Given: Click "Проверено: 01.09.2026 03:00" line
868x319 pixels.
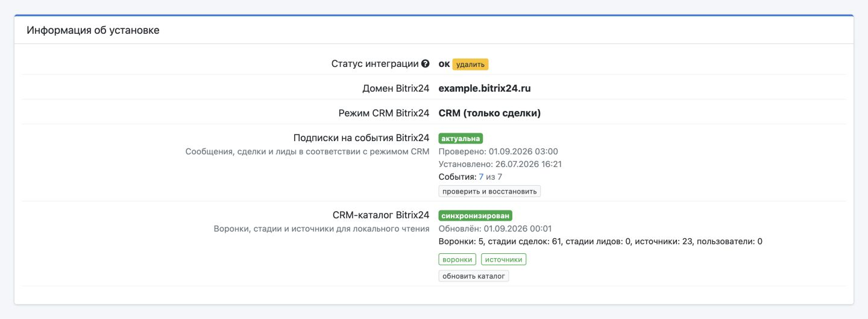Looking at the screenshot, I should (498, 151).
